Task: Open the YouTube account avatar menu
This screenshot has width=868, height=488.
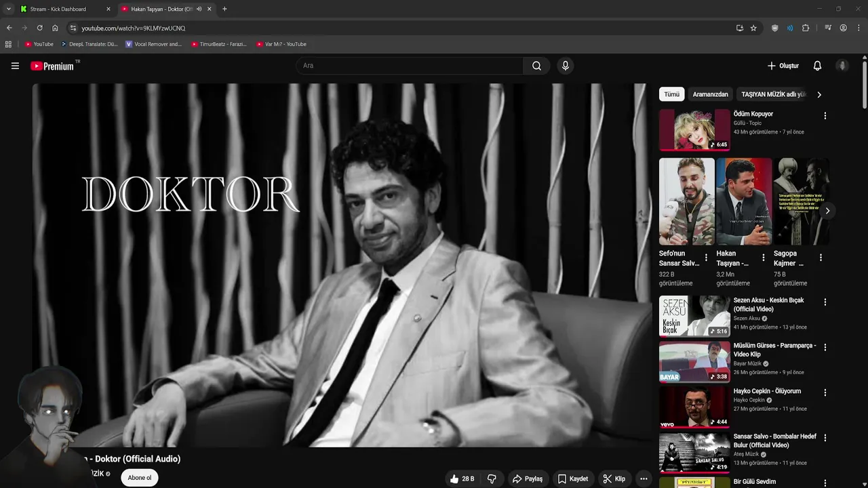Action: [x=842, y=66]
